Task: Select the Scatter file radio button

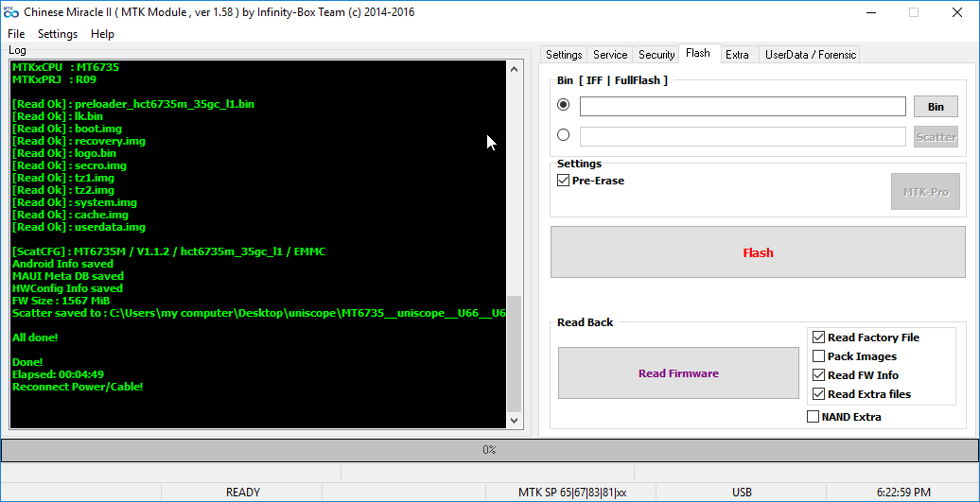Action: 563,135
